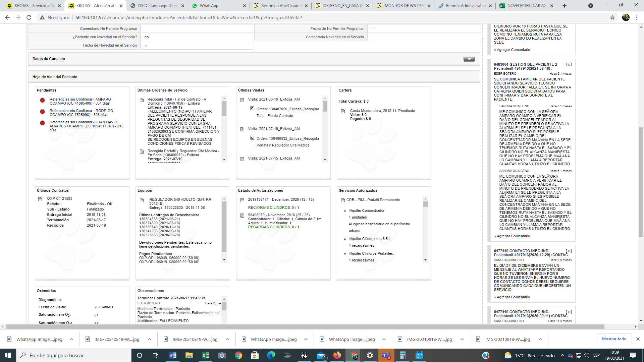Image resolution: width=644 pixels, height=362 pixels.
Task: Click order icon beside Orden 130407050
Action: (252, 108)
